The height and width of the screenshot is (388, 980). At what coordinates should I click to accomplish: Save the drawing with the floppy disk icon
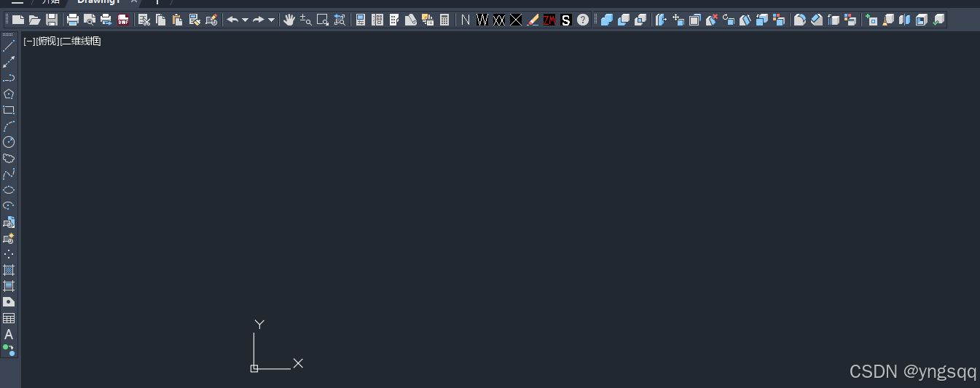tap(52, 20)
